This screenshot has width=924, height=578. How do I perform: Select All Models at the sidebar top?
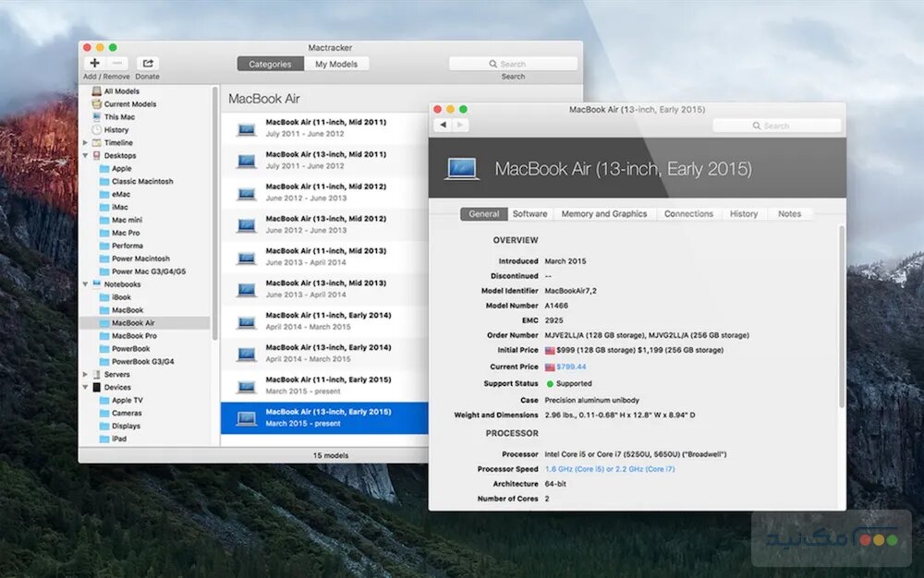120,90
